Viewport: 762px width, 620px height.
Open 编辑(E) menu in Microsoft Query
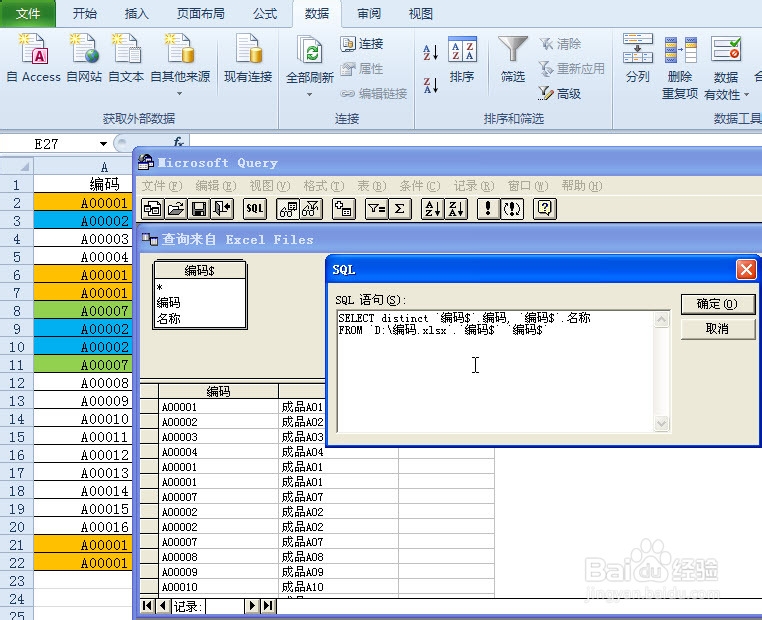(x=216, y=186)
